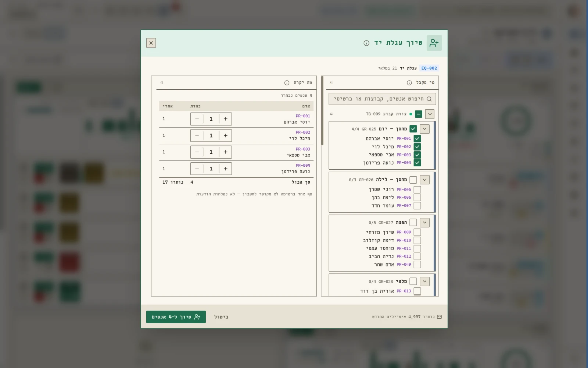This screenshot has width=588, height=368.
Task: Collapse the מלאי GR-028 group
Action: (x=424, y=282)
